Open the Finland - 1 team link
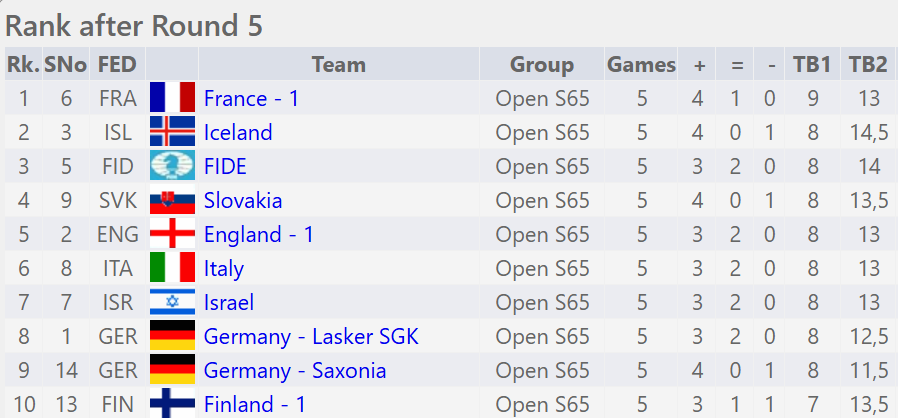The height and width of the screenshot is (418, 898). [x=255, y=404]
